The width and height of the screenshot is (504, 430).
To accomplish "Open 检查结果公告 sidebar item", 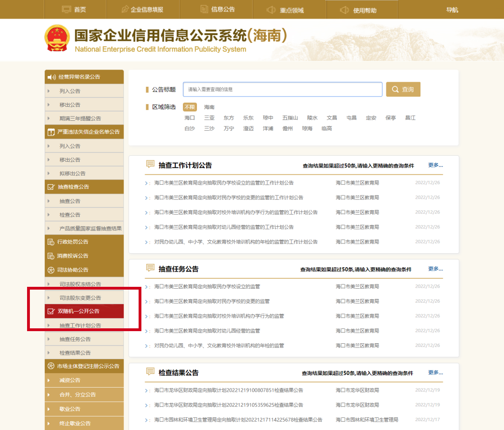I will [84, 353].
